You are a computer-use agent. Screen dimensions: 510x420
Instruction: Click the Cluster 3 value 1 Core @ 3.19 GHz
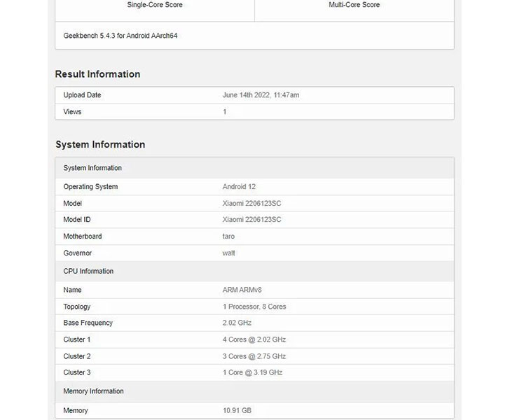pyautogui.click(x=252, y=373)
